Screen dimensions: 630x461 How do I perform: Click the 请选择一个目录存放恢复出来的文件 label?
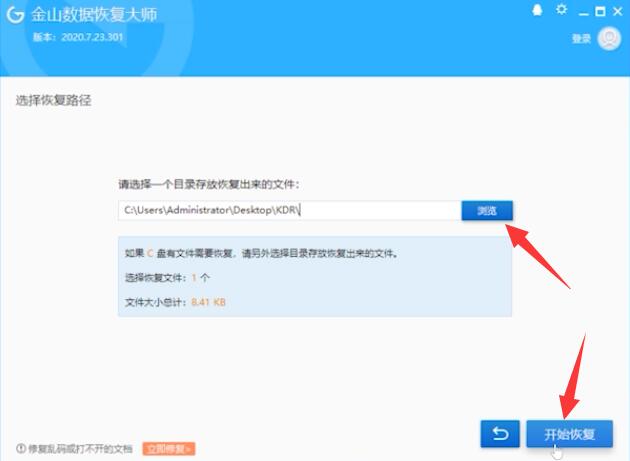pyautogui.click(x=209, y=184)
